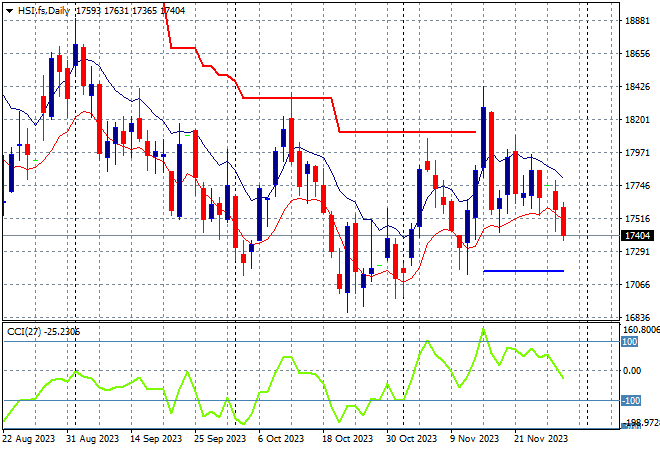660x450 pixels.
Task: Click the CCI 0.00 level label
Action: [632, 371]
